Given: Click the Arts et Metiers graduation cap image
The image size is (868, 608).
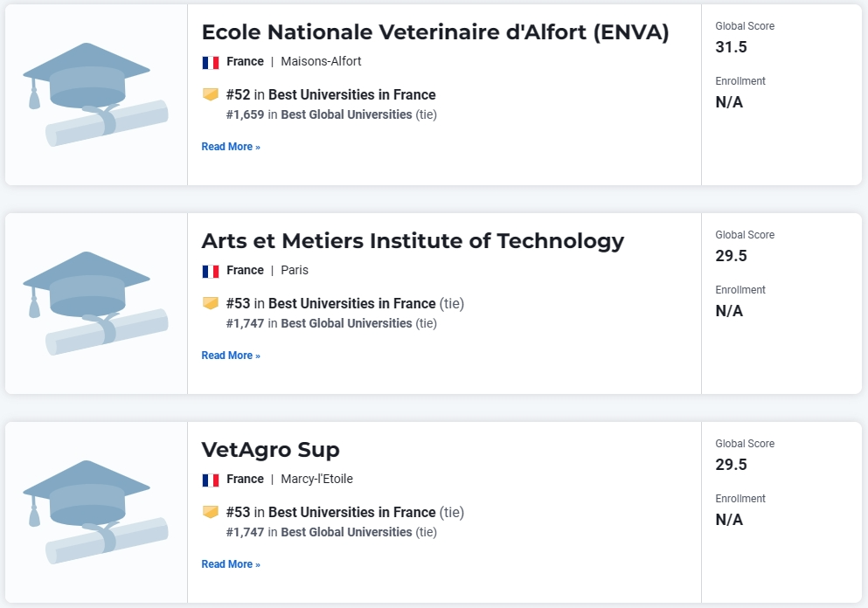Looking at the screenshot, I should (x=95, y=303).
